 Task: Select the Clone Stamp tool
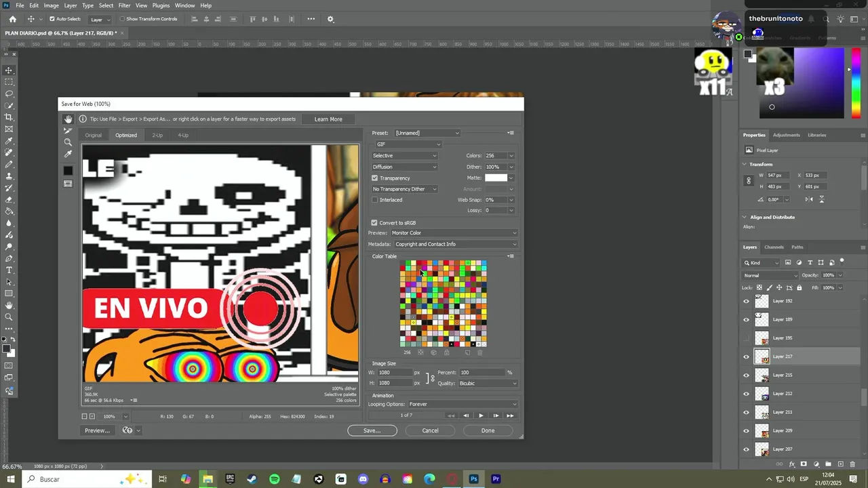(x=9, y=176)
